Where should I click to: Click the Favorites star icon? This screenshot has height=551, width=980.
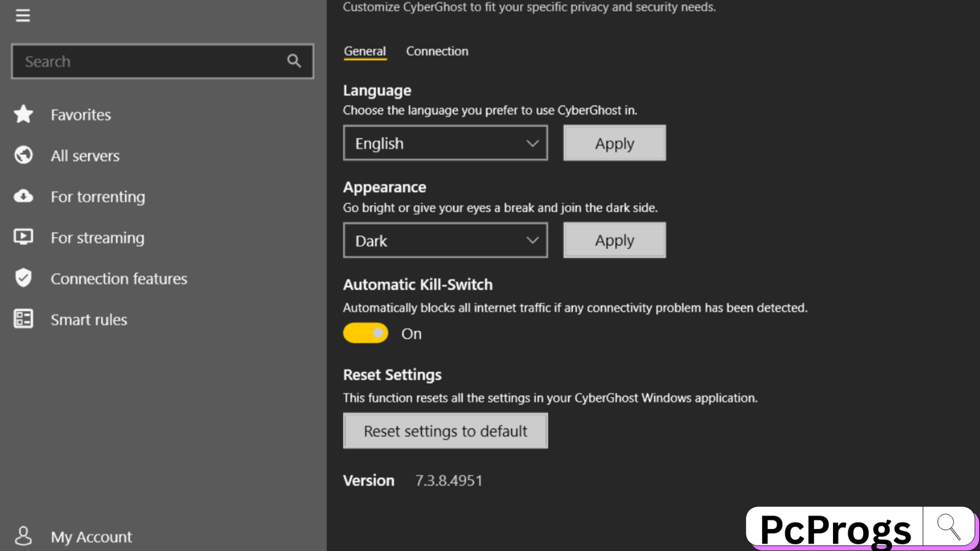(24, 114)
